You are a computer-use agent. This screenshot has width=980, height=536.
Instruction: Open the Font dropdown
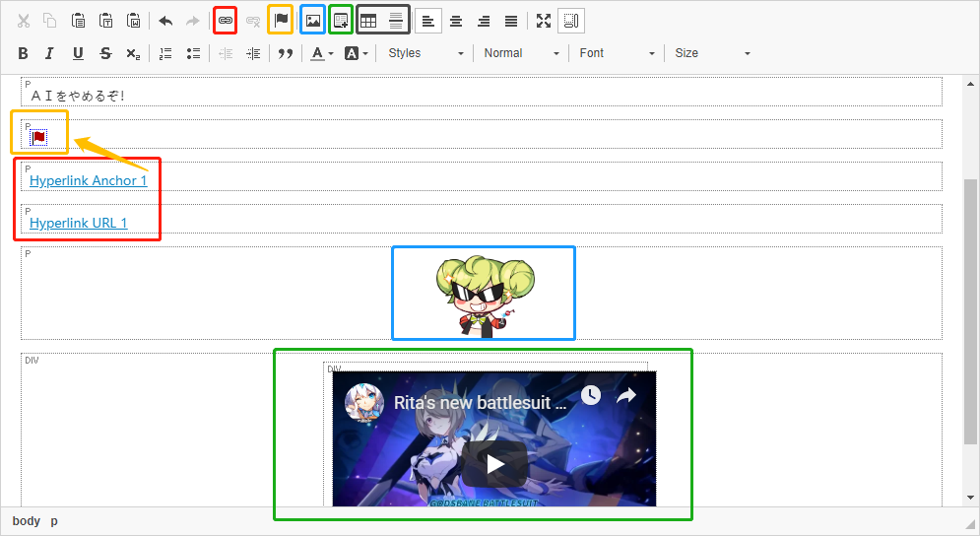point(617,53)
